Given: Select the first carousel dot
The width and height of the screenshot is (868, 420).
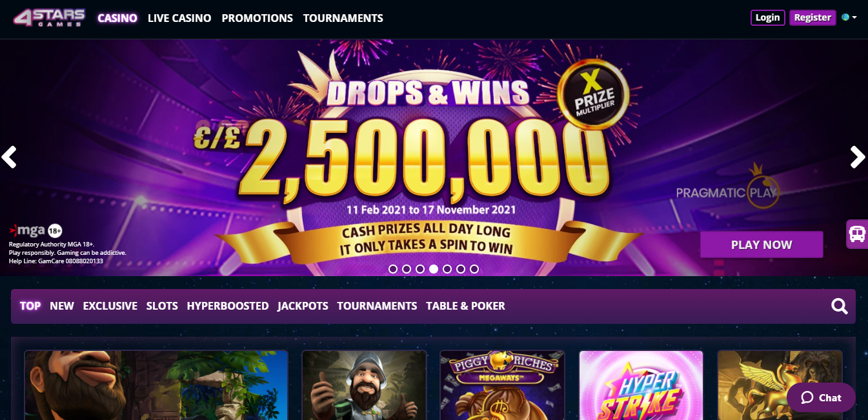Looking at the screenshot, I should (393, 269).
